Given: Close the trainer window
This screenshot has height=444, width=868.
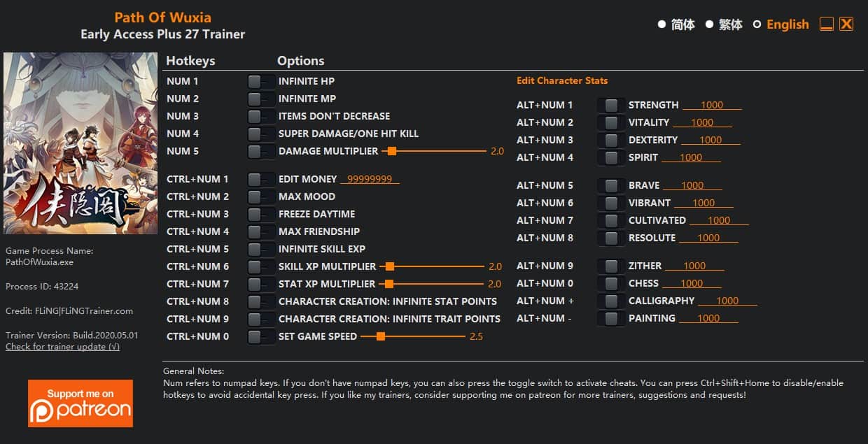Looking at the screenshot, I should (846, 24).
